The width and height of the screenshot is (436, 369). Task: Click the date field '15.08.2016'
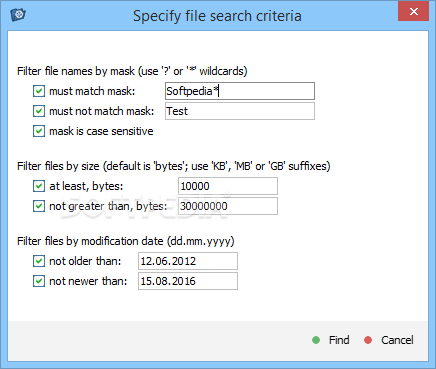[188, 281]
